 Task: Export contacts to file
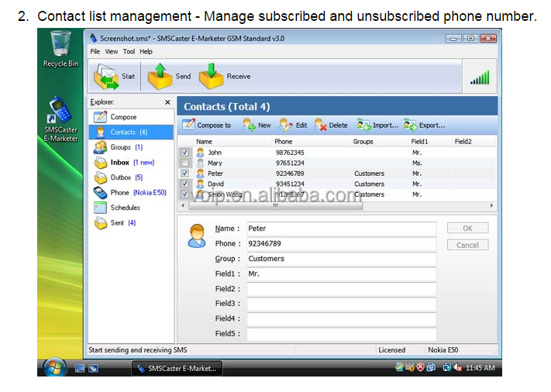(x=424, y=125)
